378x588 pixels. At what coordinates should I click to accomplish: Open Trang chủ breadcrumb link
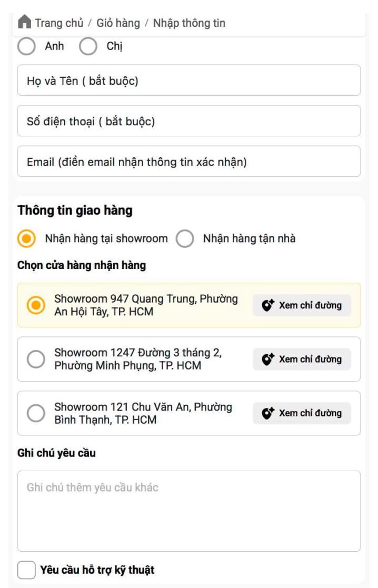[59, 23]
